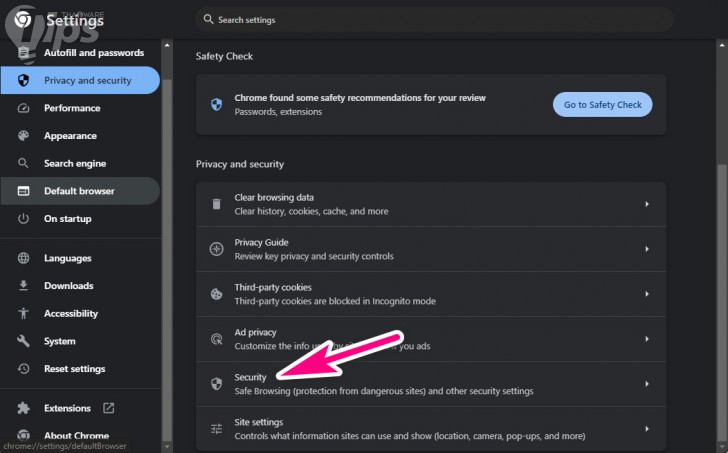The width and height of the screenshot is (728, 453).
Task: Open Security Safe Browsing settings
Action: point(431,384)
